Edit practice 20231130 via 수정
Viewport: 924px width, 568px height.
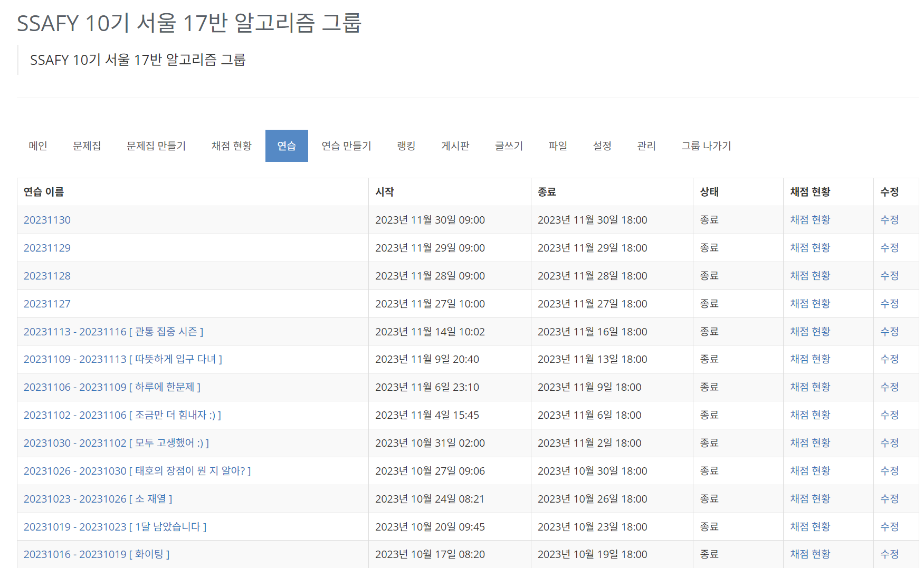tap(889, 220)
